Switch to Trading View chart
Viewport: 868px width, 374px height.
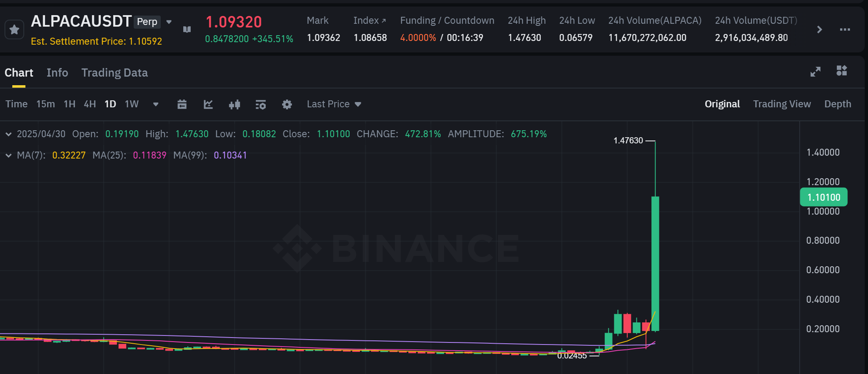[782, 104]
